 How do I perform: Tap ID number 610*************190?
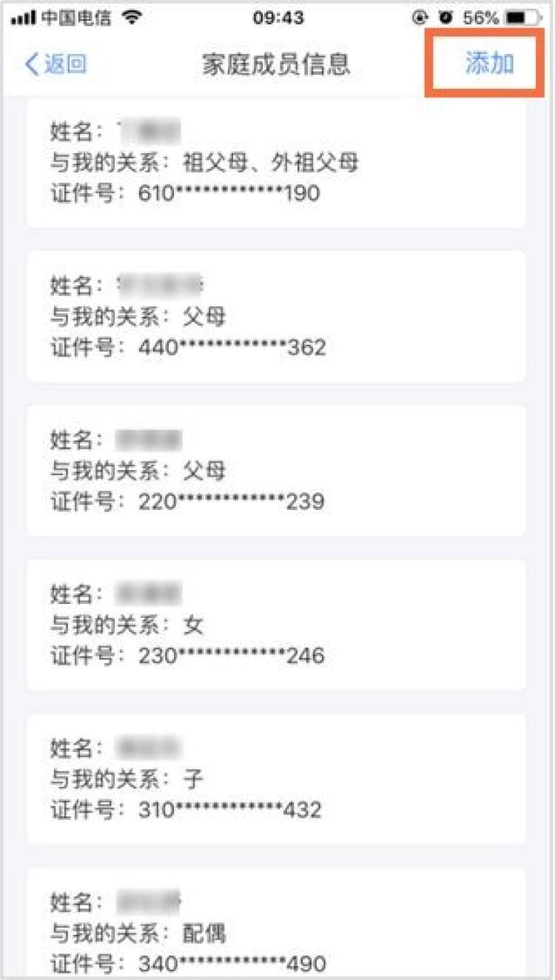pos(229,193)
